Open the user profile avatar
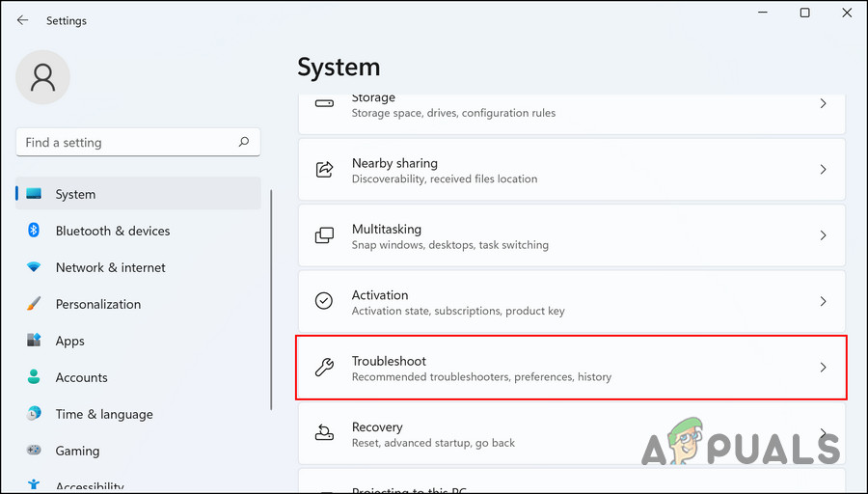Screen dimensions: 868x494 tap(42, 77)
